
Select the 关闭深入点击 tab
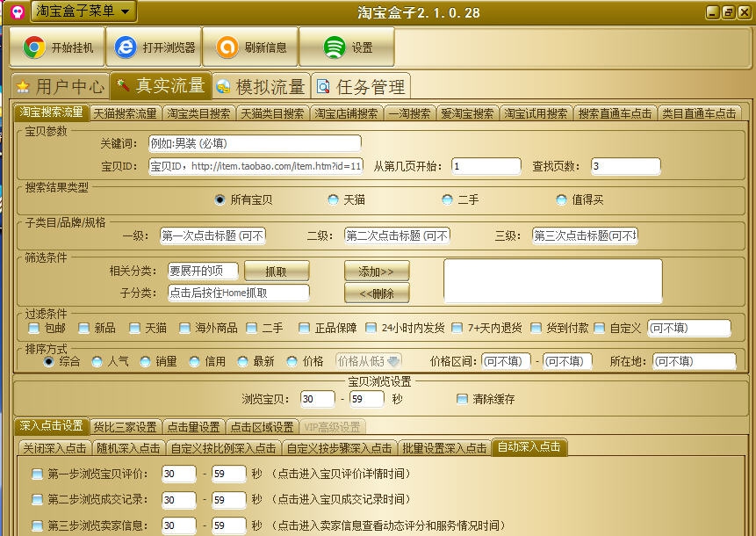point(54,448)
